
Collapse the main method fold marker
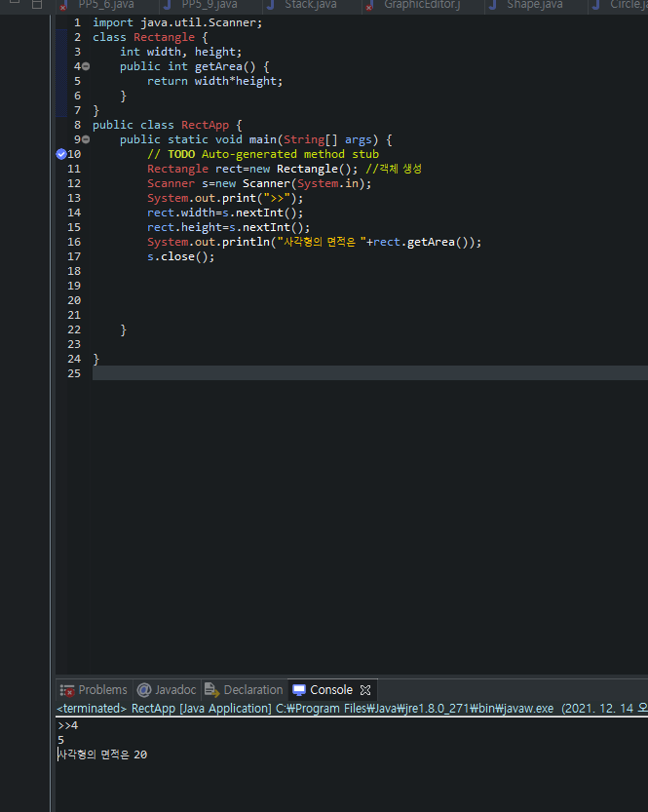click(x=86, y=139)
